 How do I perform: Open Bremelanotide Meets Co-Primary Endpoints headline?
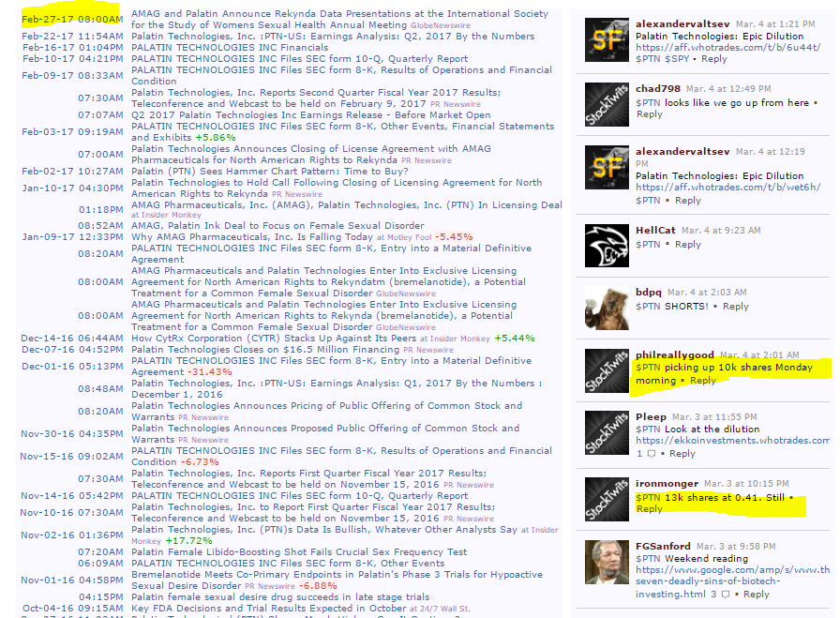(337, 580)
